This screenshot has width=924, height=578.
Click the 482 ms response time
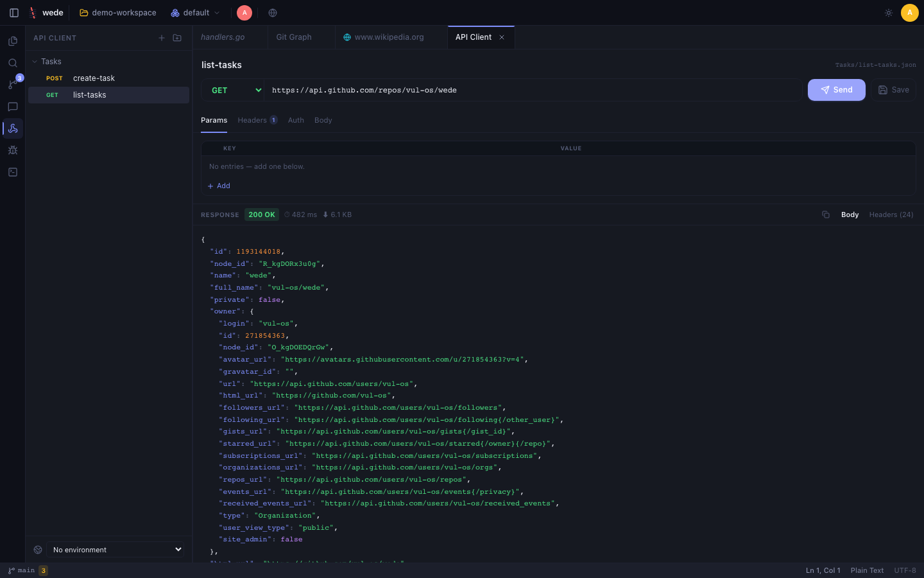pos(300,215)
